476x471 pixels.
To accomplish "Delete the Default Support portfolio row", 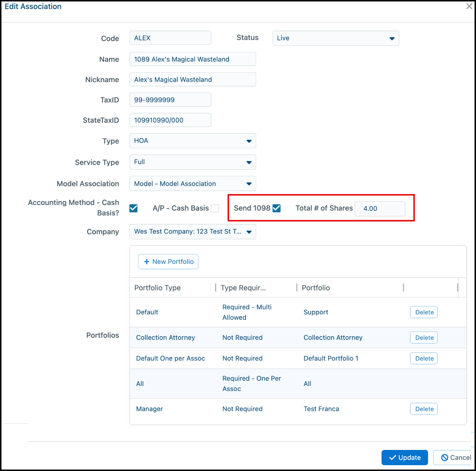I will pos(424,312).
